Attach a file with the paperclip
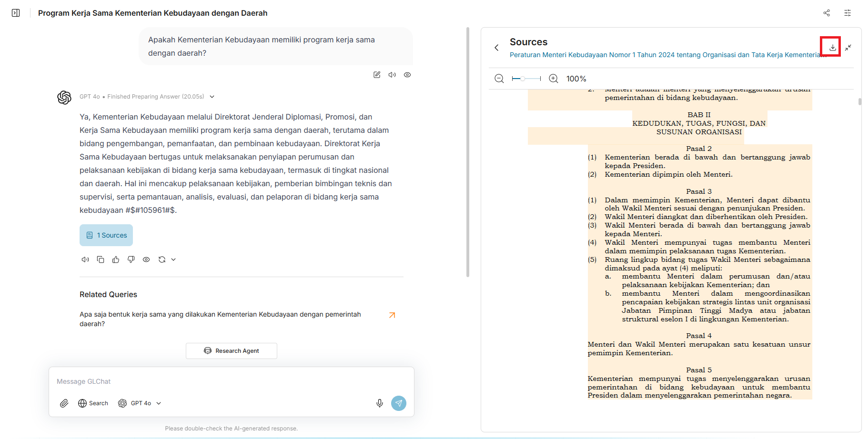Screen dimensions: 868x439 pyautogui.click(x=64, y=403)
